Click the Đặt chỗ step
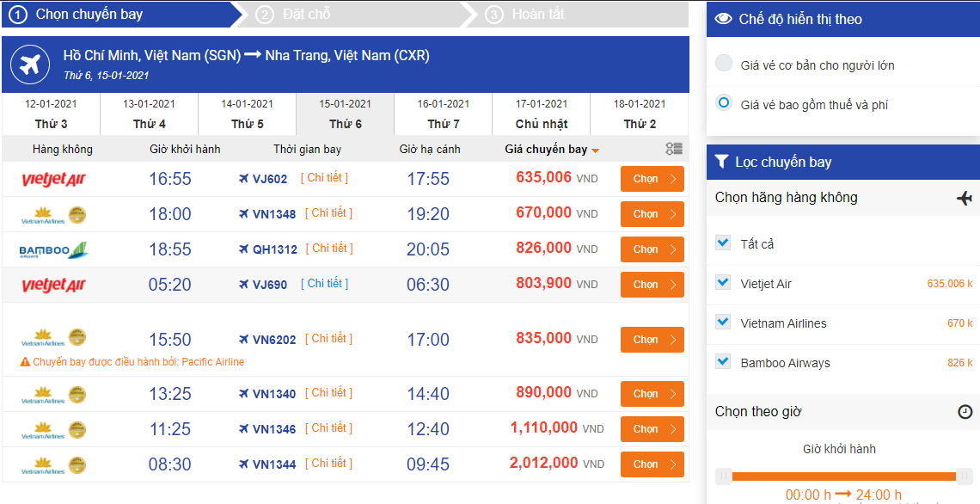Image resolution: width=980 pixels, height=504 pixels. point(352,15)
